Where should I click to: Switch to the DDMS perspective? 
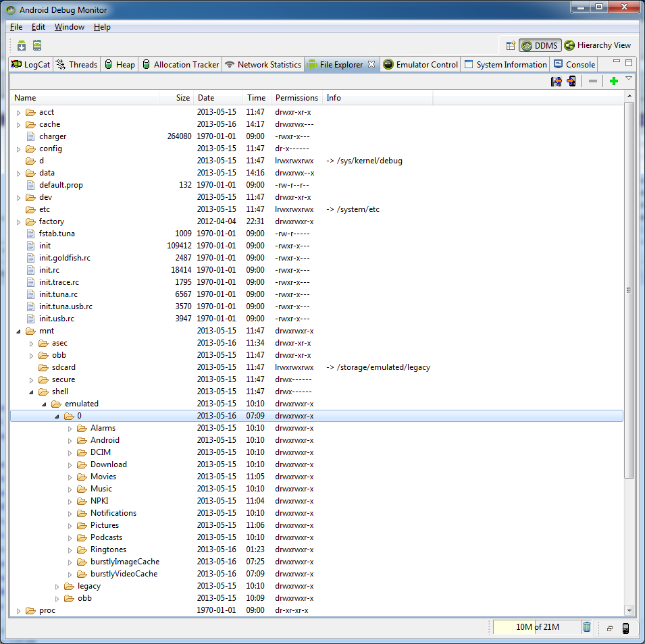point(540,45)
